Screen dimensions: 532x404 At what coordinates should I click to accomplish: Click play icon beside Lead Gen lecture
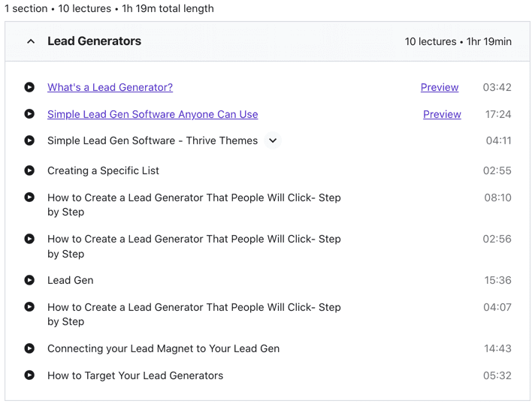pos(29,280)
